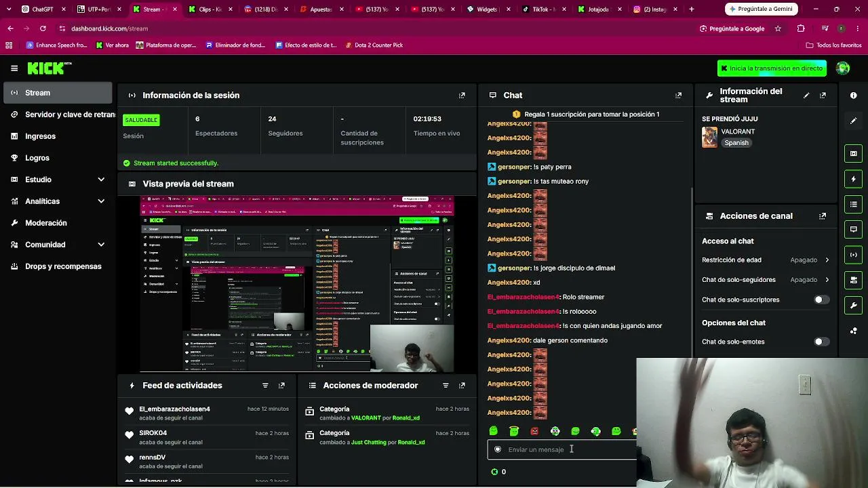Switch to the Widgets browser tab
This screenshot has width=868, height=488.
click(x=488, y=9)
